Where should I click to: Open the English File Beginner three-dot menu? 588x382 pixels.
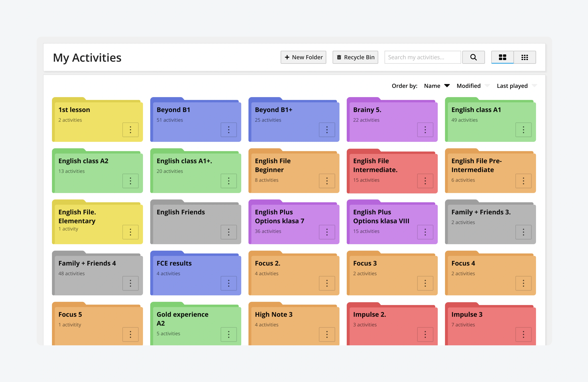click(327, 181)
